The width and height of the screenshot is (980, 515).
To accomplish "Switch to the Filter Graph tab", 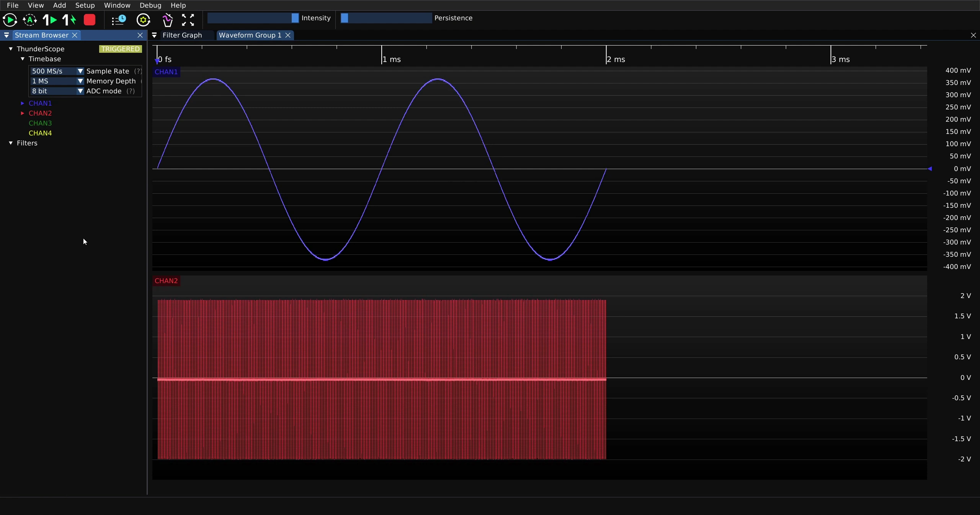I will point(182,35).
